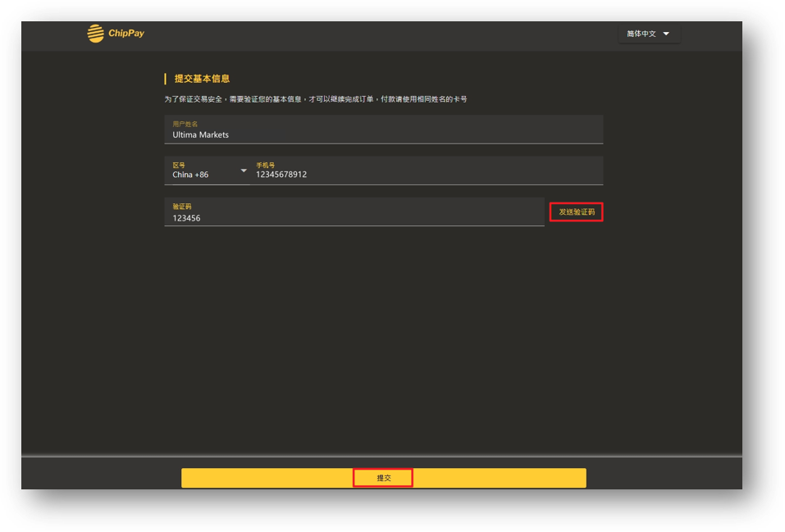Click the transaction safety description text line
This screenshot has height=532, width=785.
[316, 99]
